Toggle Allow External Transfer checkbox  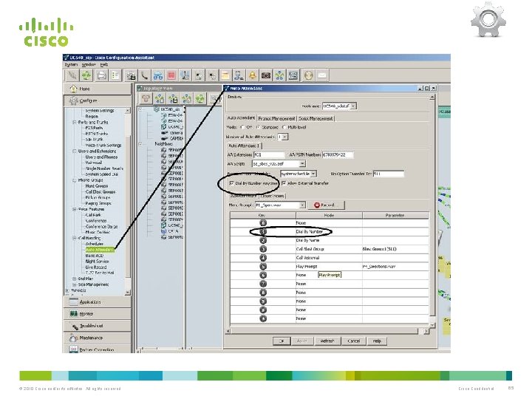click(x=284, y=183)
